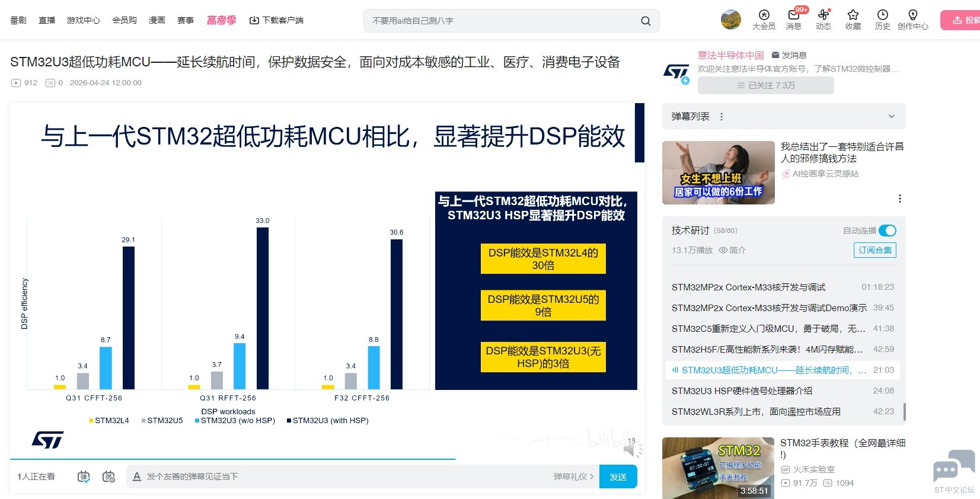The image size is (980, 499).
Task: Focus the danmaku text input field
Action: [347, 476]
